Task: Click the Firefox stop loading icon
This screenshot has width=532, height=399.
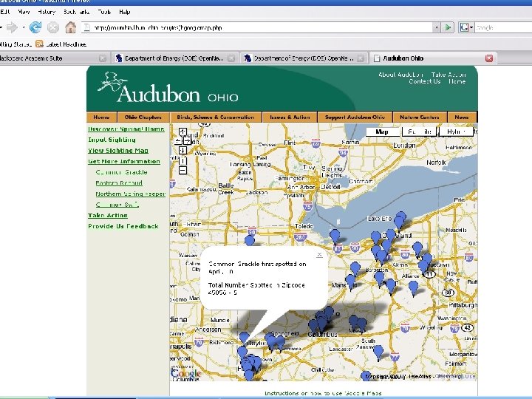Action: click(52, 27)
